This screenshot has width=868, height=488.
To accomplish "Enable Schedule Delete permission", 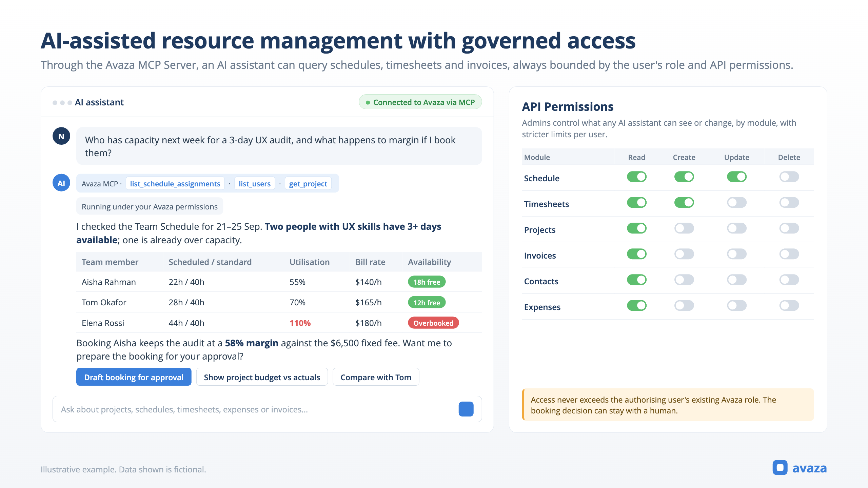I will (789, 177).
